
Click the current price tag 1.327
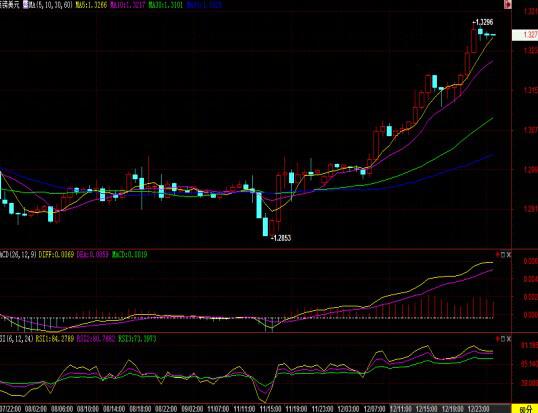click(525, 35)
